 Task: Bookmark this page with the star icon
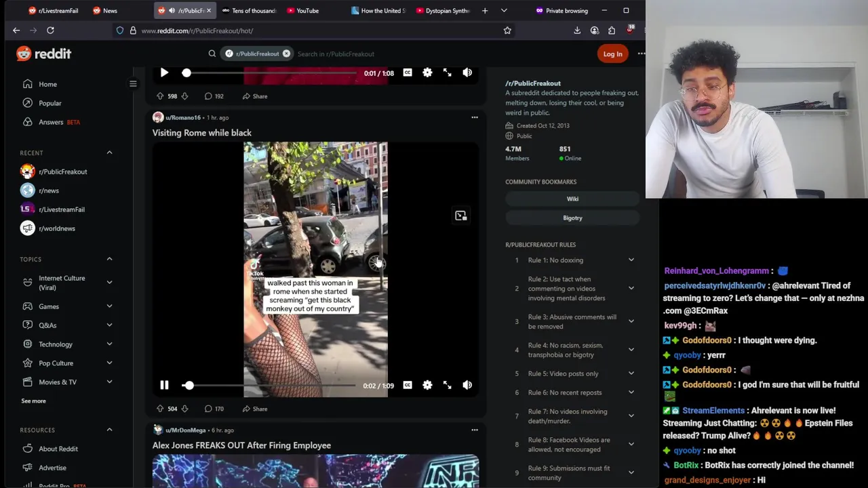click(x=507, y=30)
